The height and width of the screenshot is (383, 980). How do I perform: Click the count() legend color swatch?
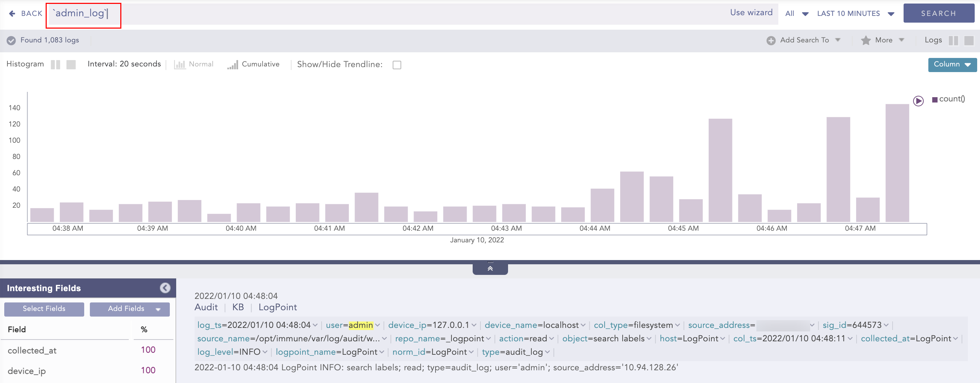coord(934,100)
